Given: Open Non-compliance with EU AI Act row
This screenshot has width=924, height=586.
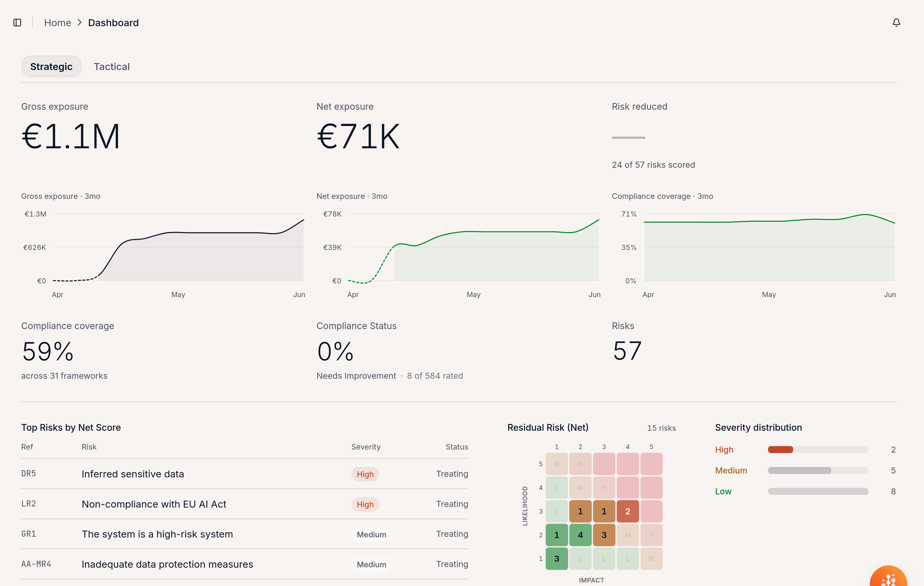Looking at the screenshot, I should coord(244,504).
